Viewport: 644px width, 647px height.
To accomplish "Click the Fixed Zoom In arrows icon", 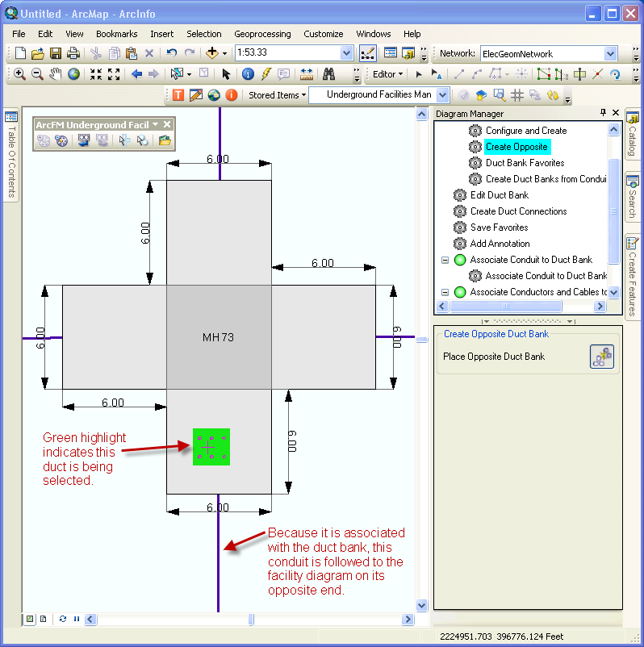I will coord(96,74).
